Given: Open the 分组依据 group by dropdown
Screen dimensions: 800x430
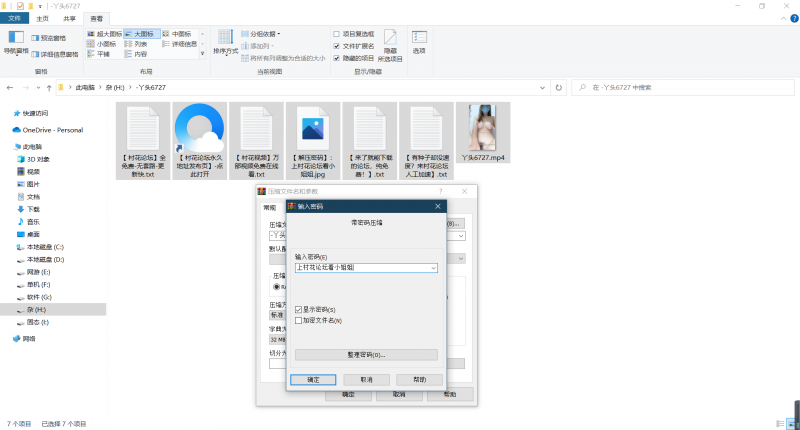Looking at the screenshot, I should (265, 33).
